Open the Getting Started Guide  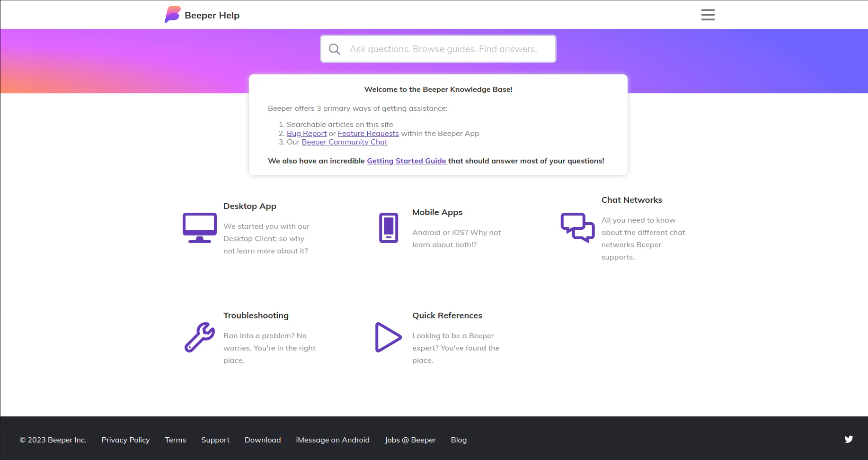(x=406, y=161)
